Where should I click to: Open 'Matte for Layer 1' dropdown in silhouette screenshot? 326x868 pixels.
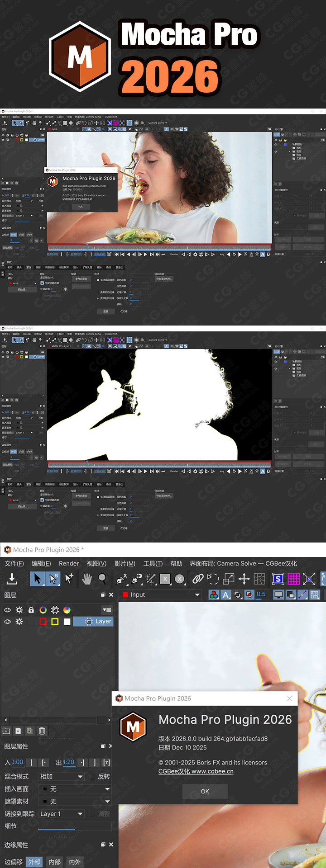[x=63, y=346]
